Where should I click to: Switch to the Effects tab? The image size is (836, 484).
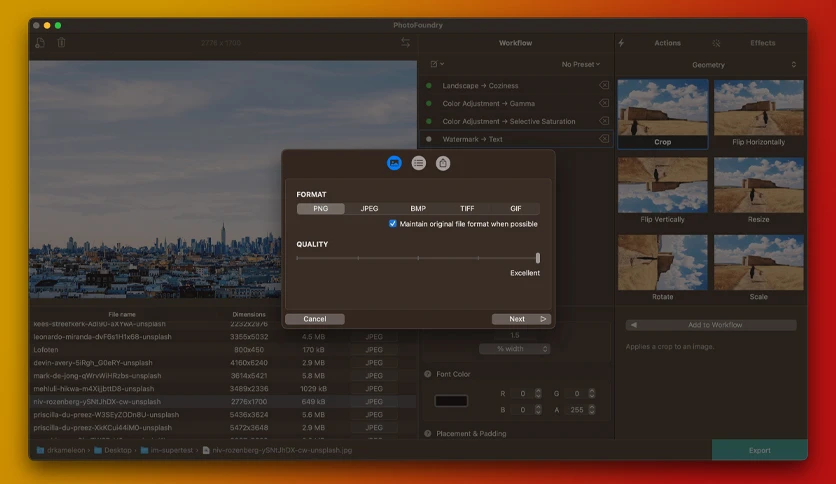[762, 43]
